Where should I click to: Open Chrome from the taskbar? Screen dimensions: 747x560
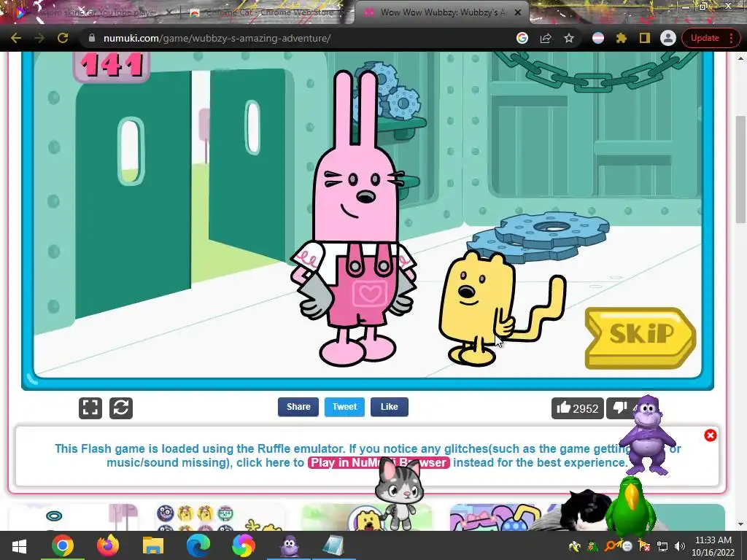[x=63, y=545]
